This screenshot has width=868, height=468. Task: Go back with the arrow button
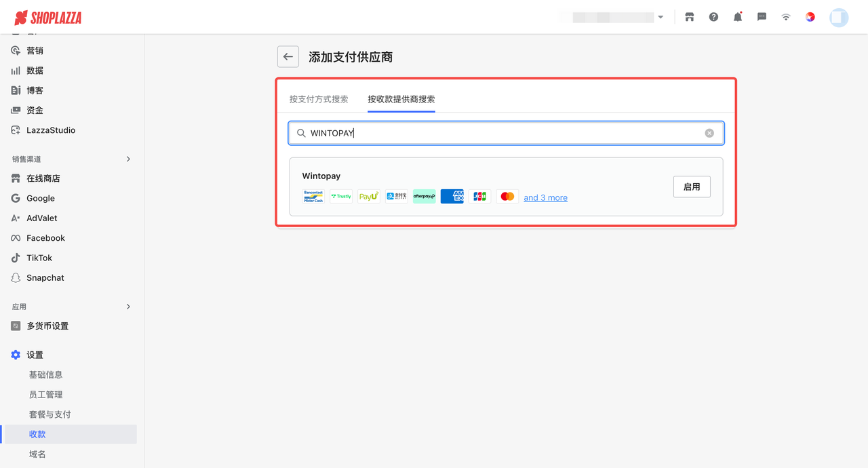288,57
